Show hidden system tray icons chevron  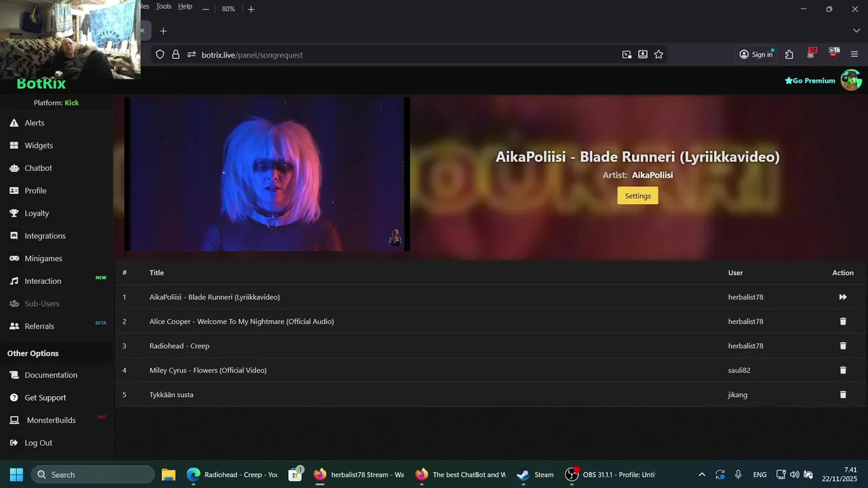(x=701, y=474)
